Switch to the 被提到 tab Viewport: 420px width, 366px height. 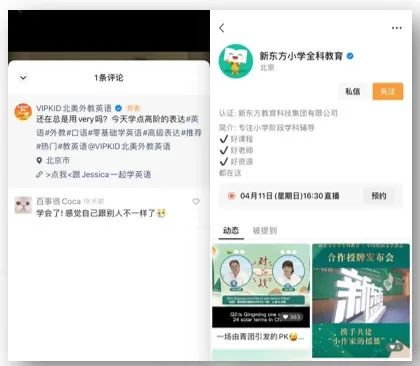[x=265, y=230]
